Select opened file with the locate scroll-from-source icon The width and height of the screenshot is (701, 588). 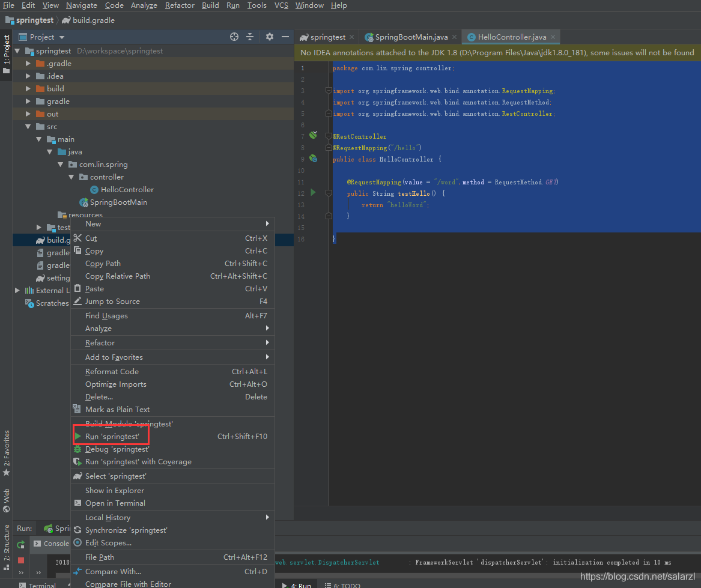234,37
